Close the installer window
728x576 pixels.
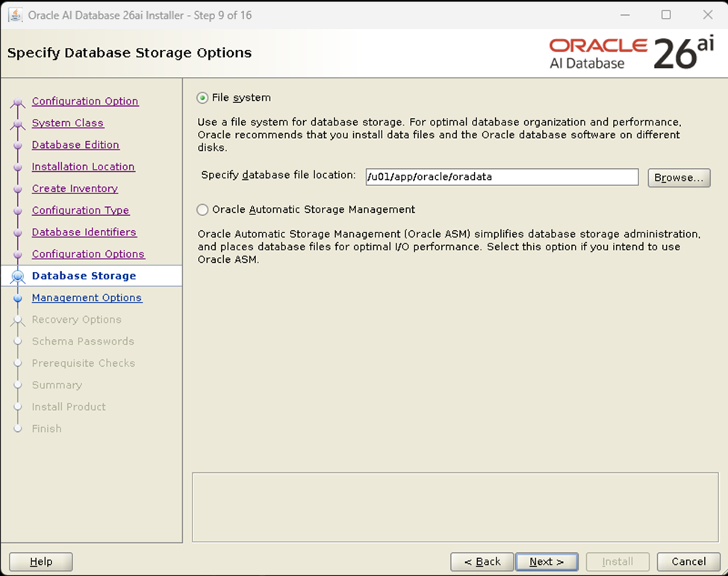pyautogui.click(x=708, y=15)
